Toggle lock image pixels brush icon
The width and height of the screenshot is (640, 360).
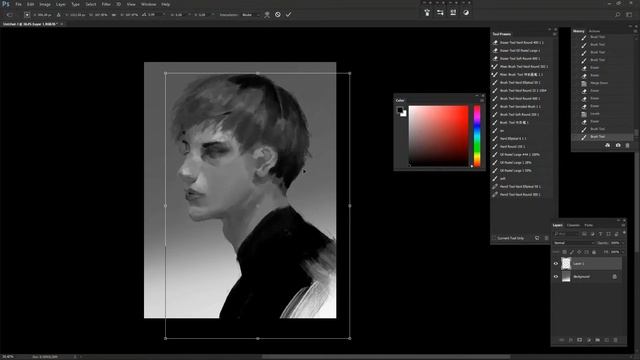(572, 252)
